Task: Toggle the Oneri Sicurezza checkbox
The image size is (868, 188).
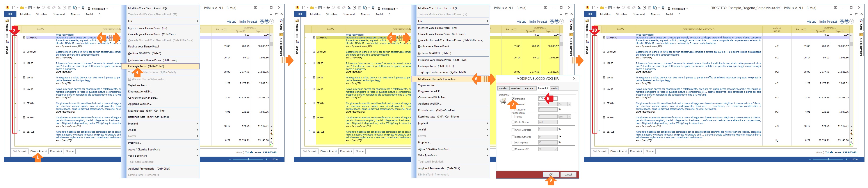Action: (x=513, y=130)
